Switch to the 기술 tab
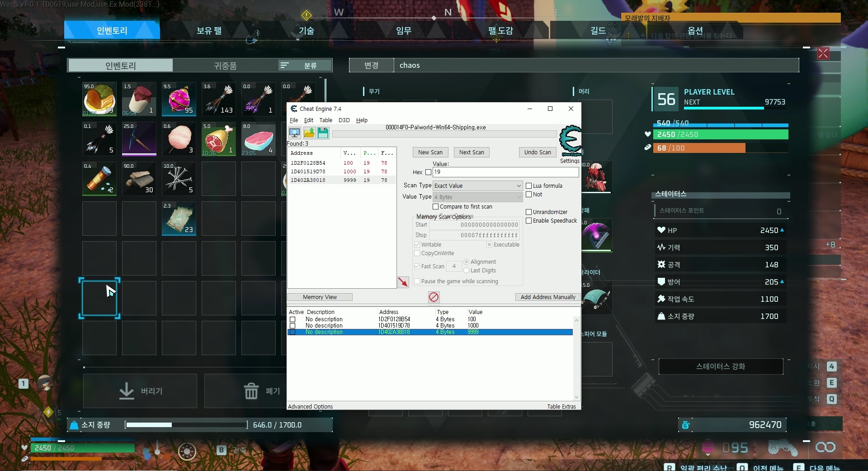This screenshot has width=868, height=471. (306, 30)
